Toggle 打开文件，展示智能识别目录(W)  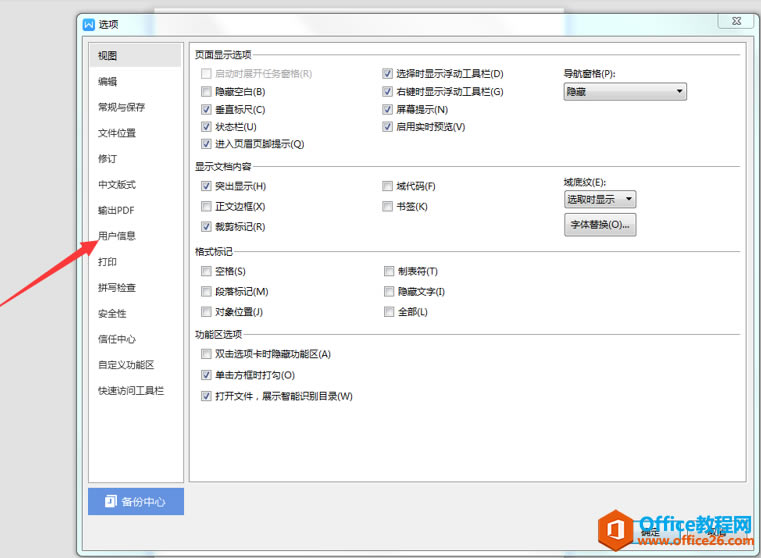point(206,396)
